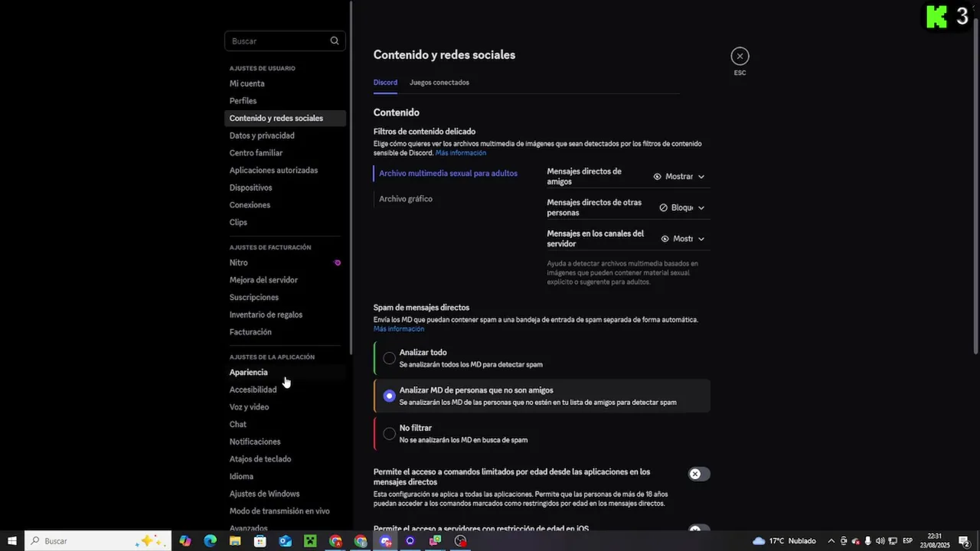Select the Archivo gráfico filter
980x551 pixels.
406,199
